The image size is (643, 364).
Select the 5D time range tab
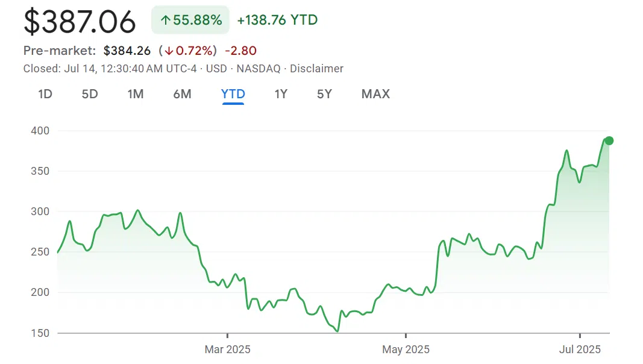tap(90, 94)
